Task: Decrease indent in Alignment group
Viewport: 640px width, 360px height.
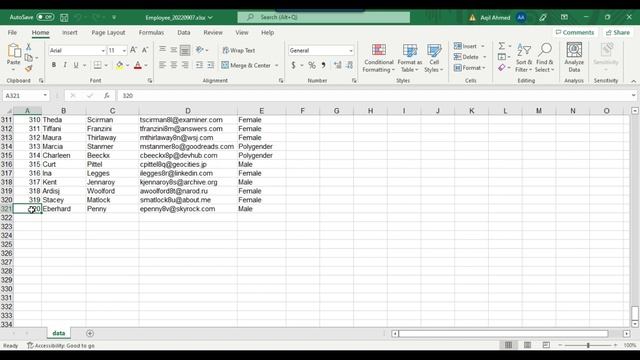Action: [x=199, y=65]
